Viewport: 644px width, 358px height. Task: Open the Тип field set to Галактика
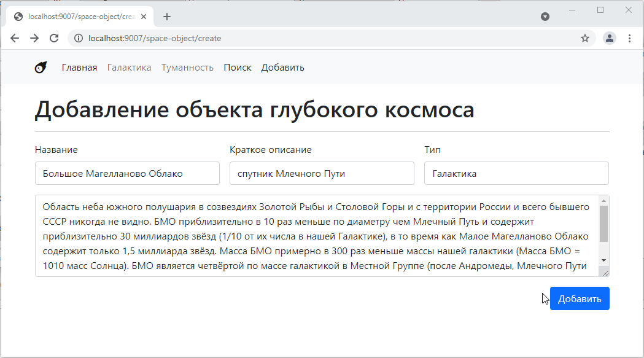click(x=516, y=173)
